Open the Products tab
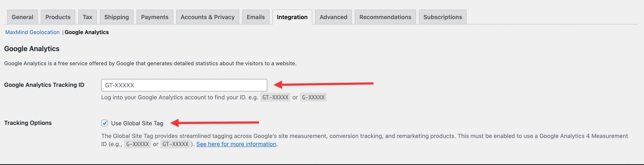This screenshot has width=644, height=165. 58,17
